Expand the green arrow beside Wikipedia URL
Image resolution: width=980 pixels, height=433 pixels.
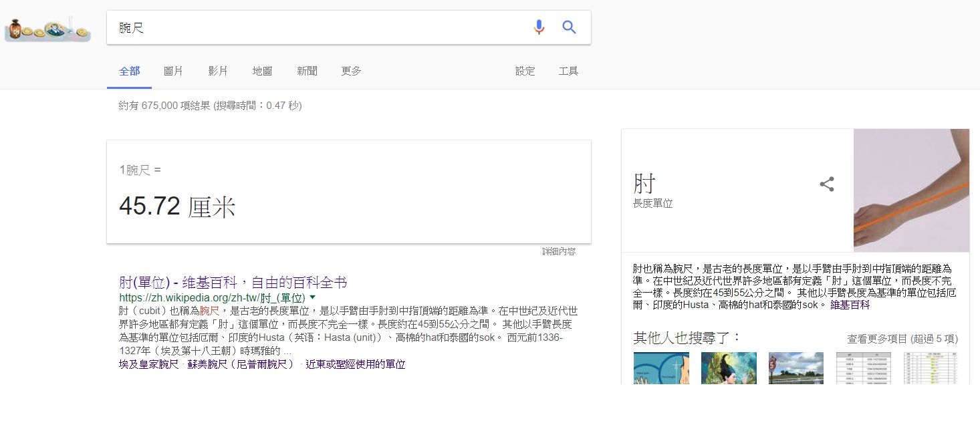click(x=313, y=297)
